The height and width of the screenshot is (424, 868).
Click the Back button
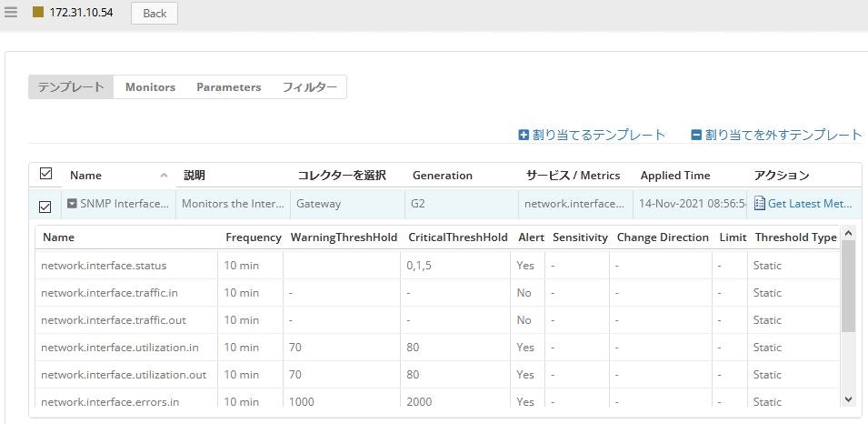(155, 14)
